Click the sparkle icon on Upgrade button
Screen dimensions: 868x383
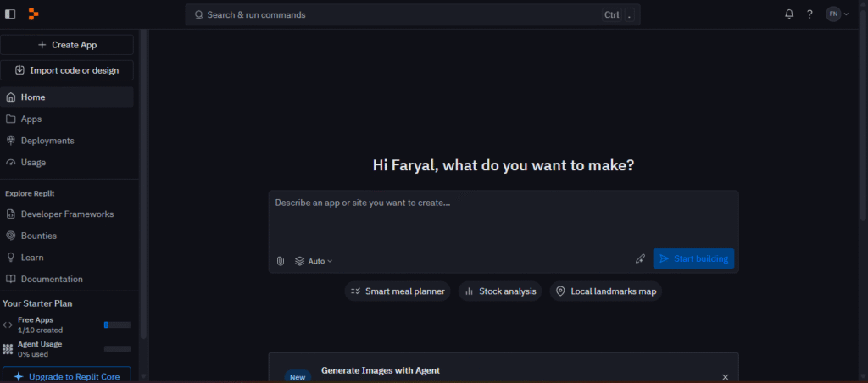click(x=19, y=377)
